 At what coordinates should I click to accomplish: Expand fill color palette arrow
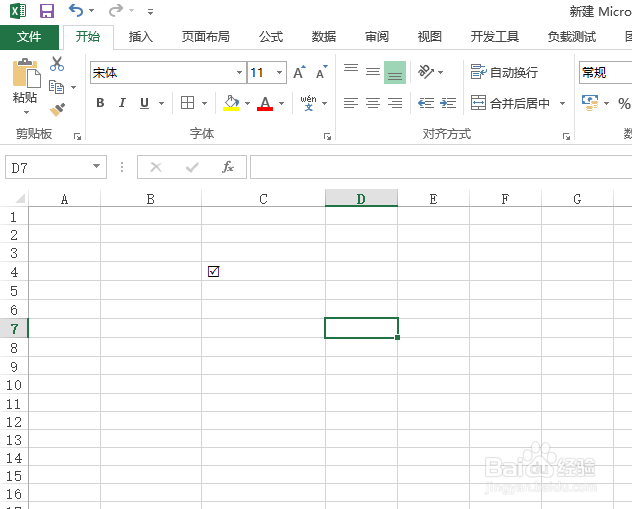pyautogui.click(x=247, y=104)
